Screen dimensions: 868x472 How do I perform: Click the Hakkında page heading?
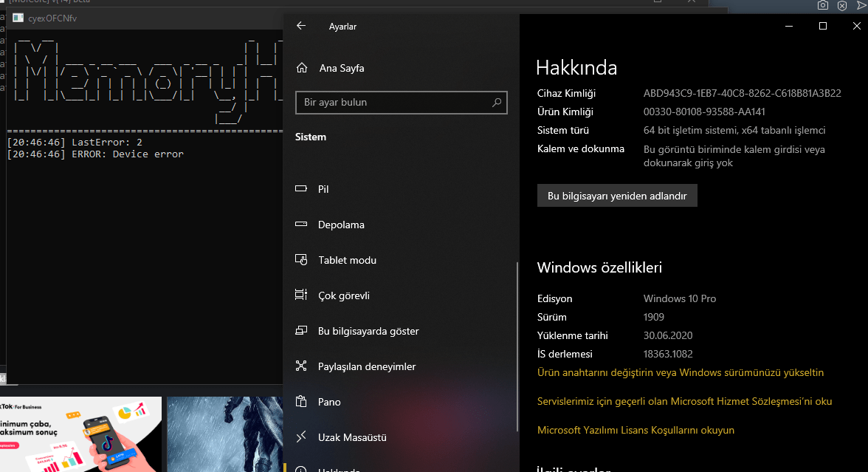[576, 68]
